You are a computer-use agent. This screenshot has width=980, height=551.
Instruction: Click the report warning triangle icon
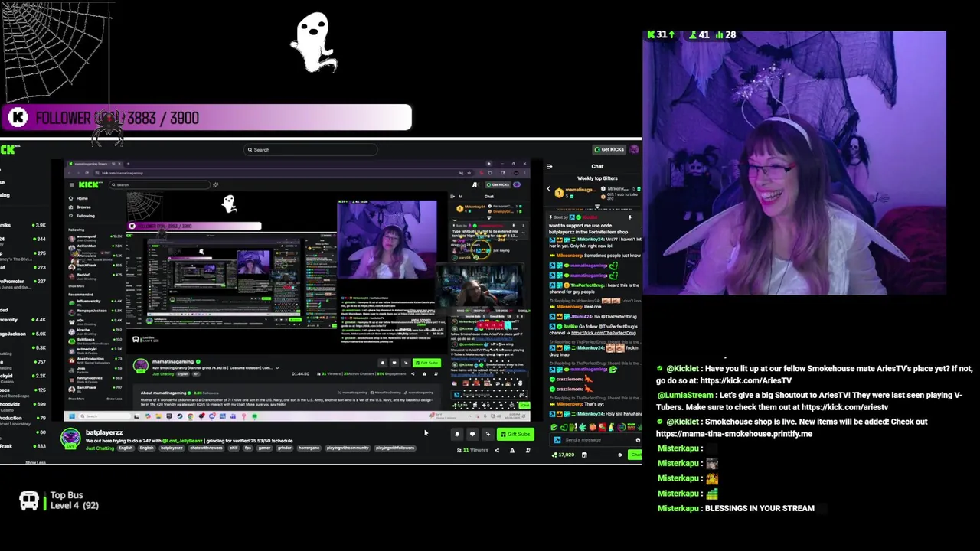coord(512,450)
